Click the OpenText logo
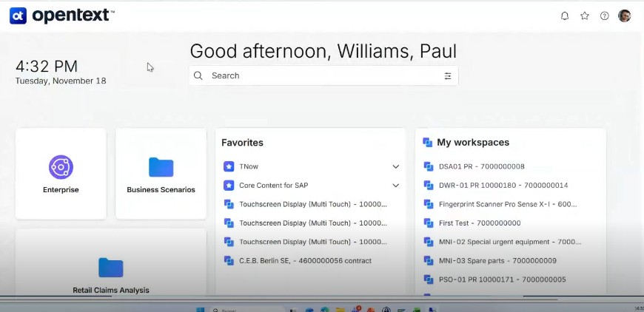The image size is (644, 312). click(61, 16)
